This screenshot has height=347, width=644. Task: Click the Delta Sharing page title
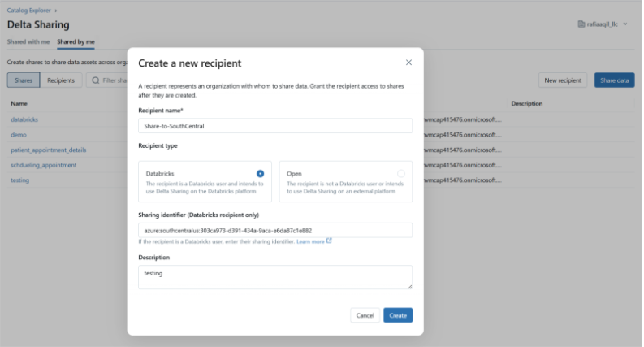[x=38, y=24]
